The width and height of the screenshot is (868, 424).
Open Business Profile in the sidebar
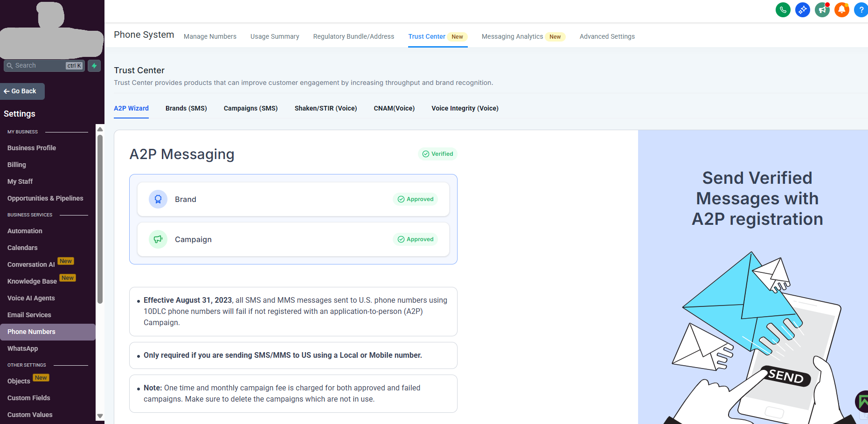tap(32, 148)
